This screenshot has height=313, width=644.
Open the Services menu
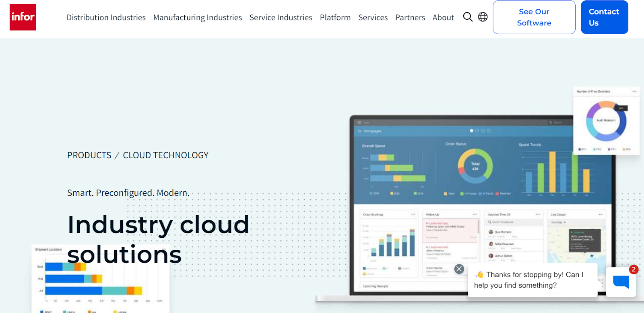373,17
